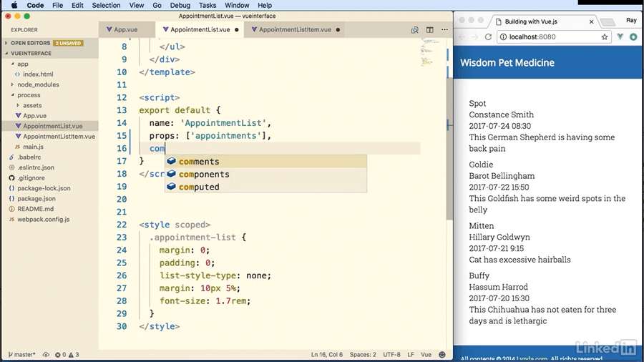
Task: Collapse the VUEINTERFACE project section
Action: (49, 54)
